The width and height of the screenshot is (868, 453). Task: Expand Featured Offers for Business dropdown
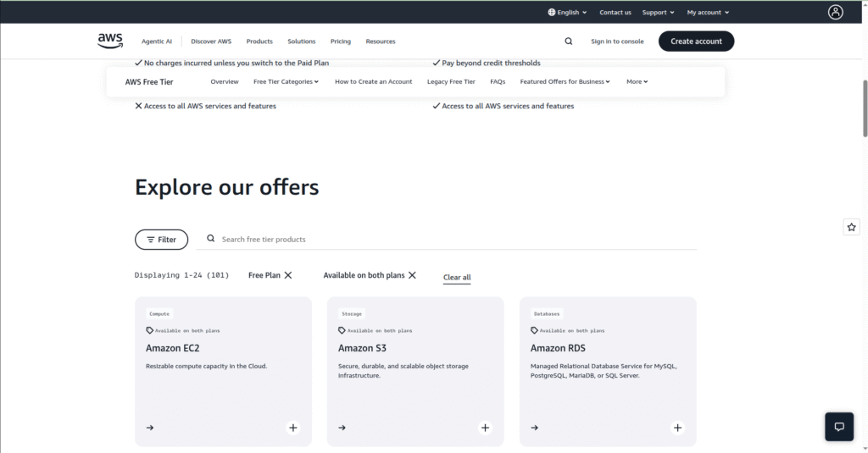click(565, 81)
